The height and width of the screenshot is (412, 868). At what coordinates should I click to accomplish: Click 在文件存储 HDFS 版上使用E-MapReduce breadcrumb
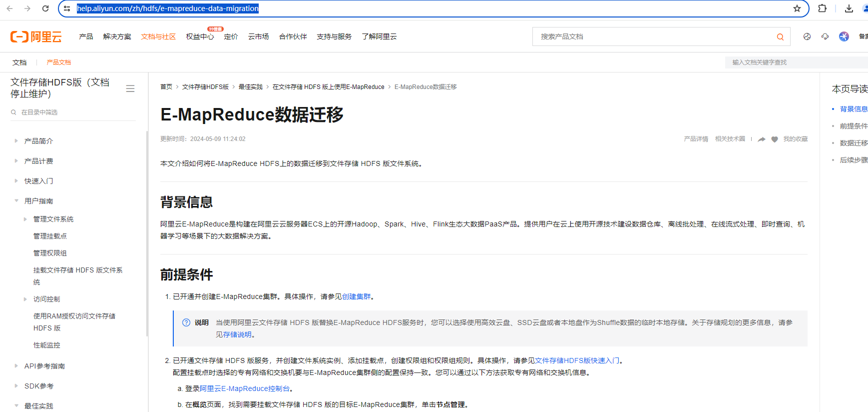tap(329, 87)
